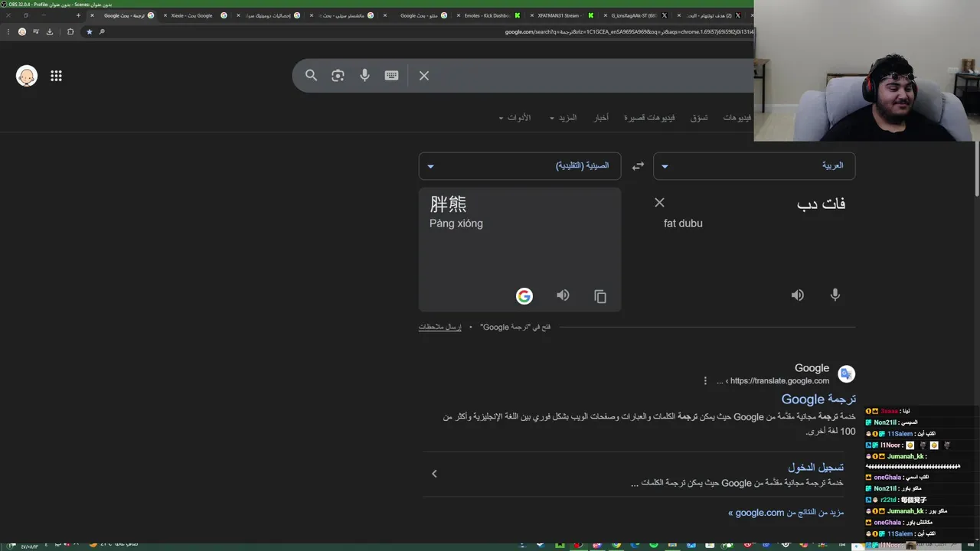
Task: Switch to the تسوق shopping tab
Action: 698,118
